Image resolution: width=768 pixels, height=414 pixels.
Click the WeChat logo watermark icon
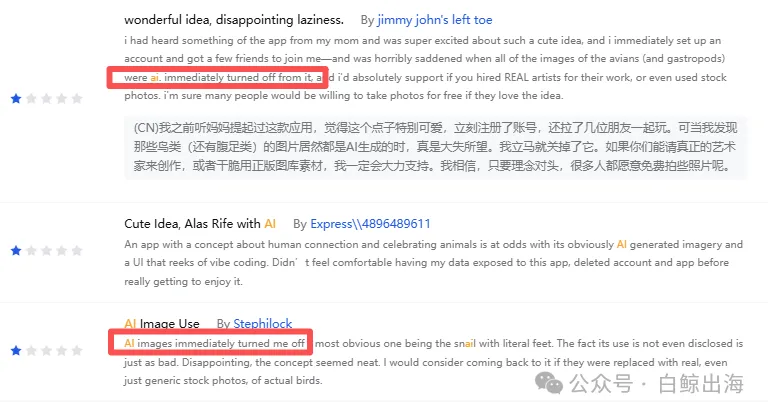tap(549, 383)
